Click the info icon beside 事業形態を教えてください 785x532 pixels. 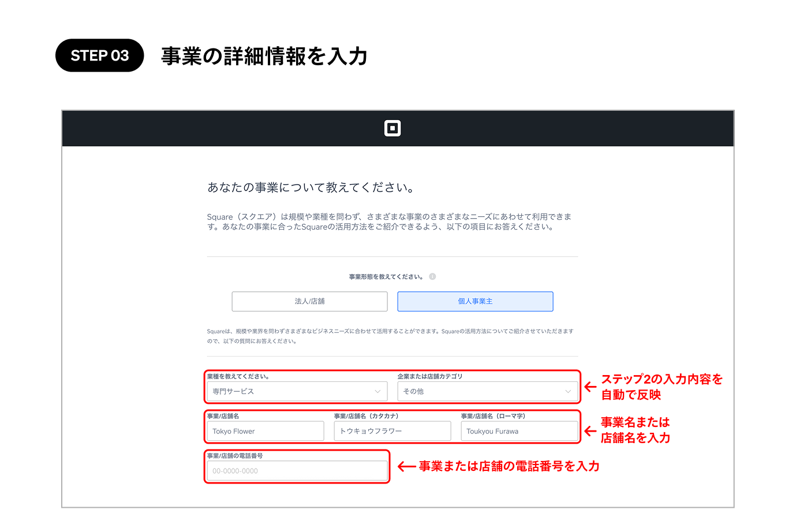tap(433, 276)
